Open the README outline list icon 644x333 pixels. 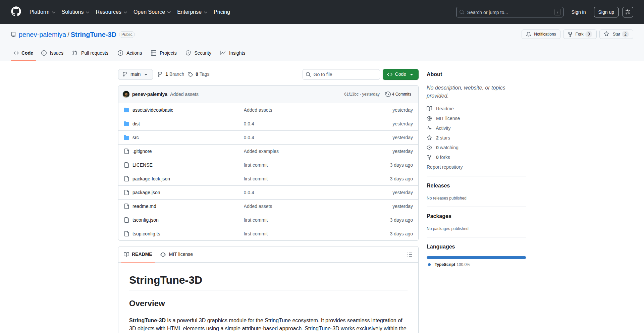click(x=410, y=255)
